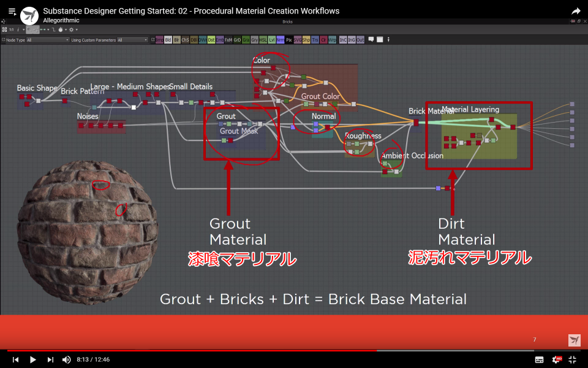588x368 pixels.
Task: Add a frame to the graph
Action: tap(380, 39)
